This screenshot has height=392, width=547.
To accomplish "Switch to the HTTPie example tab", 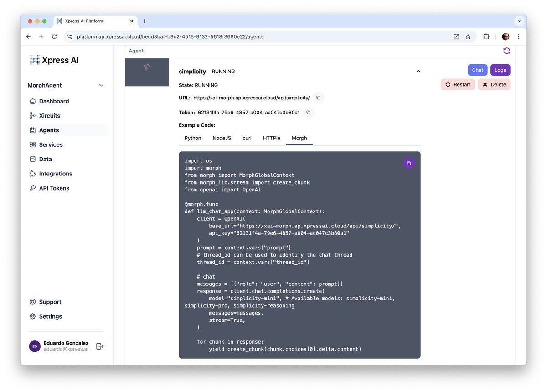I will [272, 138].
